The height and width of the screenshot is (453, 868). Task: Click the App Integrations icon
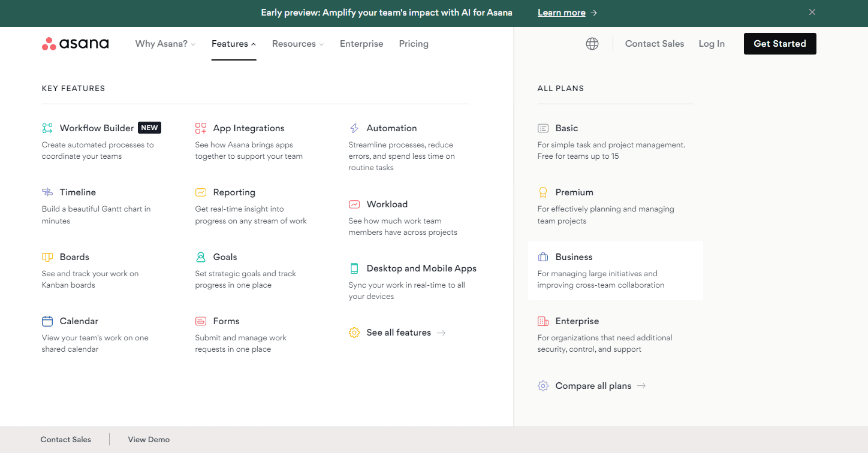[201, 128]
